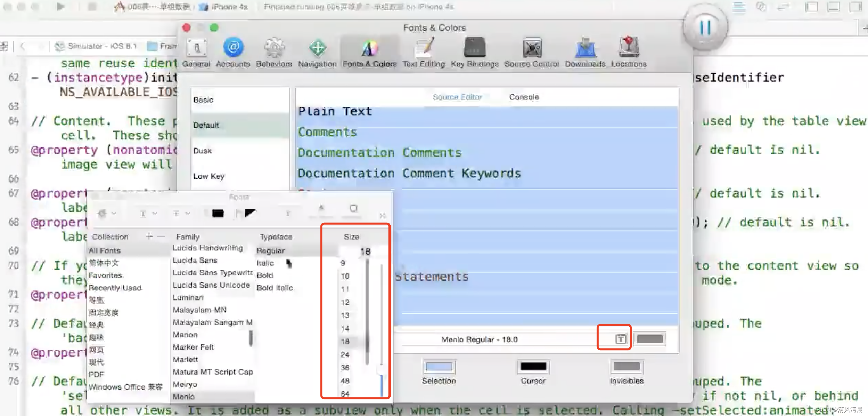The width and height of the screenshot is (868, 416).
Task: Choose font size 48
Action: 345,381
